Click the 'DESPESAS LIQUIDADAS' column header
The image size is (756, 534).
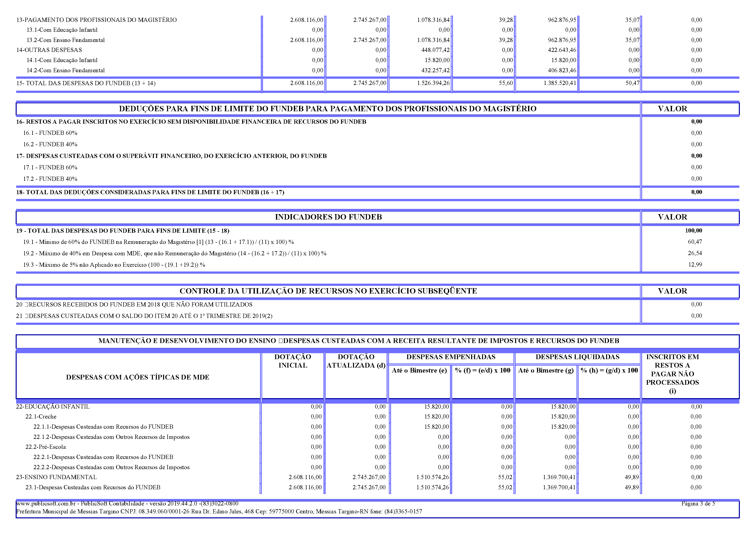point(578,357)
